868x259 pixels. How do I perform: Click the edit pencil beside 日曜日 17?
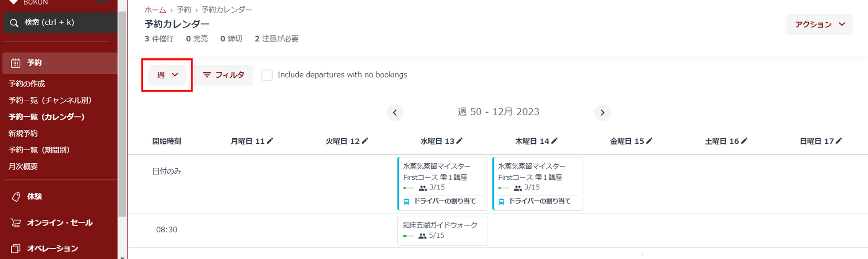pos(839,141)
